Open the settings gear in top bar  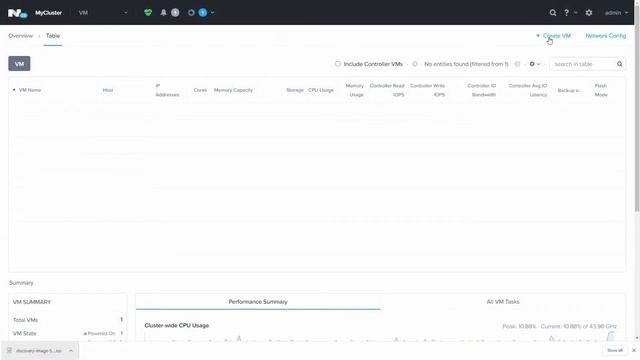[x=589, y=13]
